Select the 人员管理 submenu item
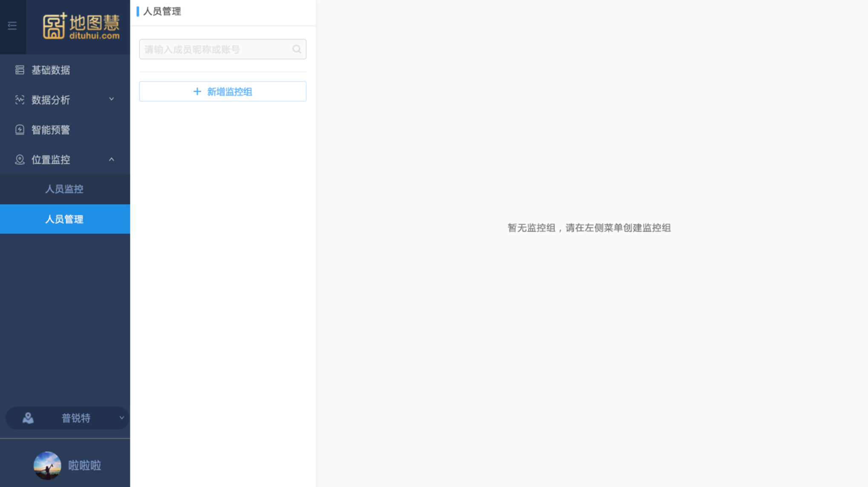 (x=64, y=219)
